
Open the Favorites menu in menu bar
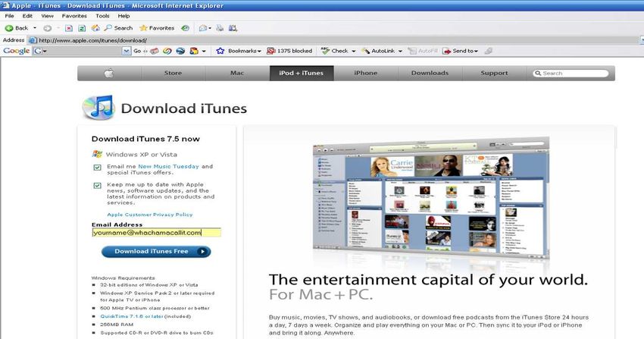click(x=74, y=16)
